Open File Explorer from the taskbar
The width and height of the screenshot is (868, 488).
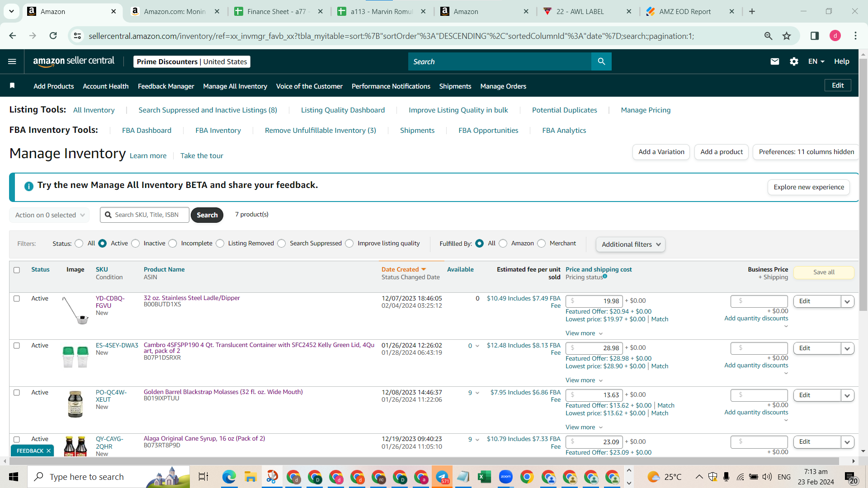pyautogui.click(x=250, y=477)
